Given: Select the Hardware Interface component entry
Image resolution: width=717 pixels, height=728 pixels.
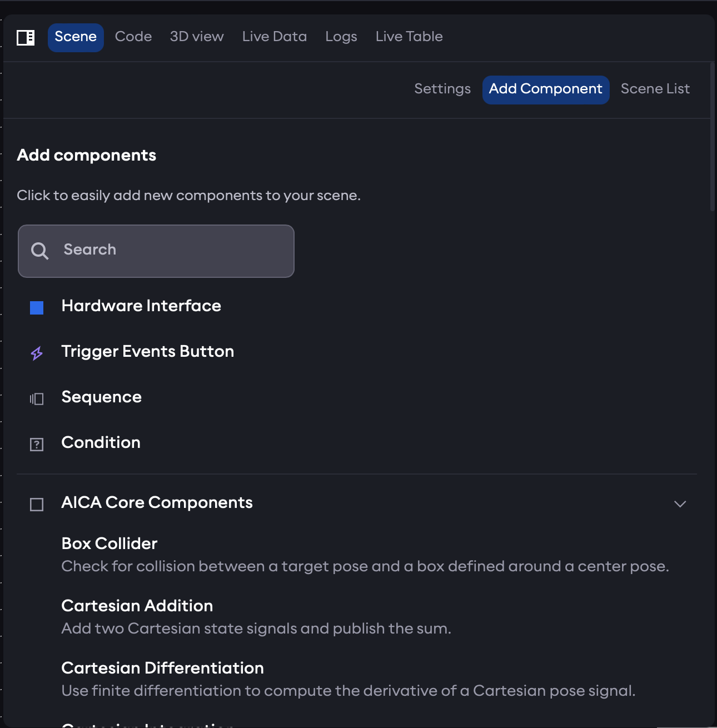Looking at the screenshot, I should 141,306.
